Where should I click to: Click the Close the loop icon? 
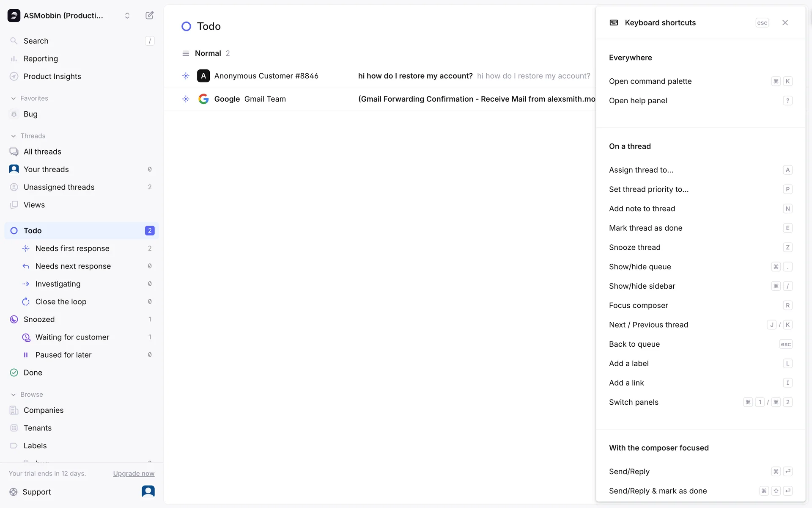(x=26, y=302)
